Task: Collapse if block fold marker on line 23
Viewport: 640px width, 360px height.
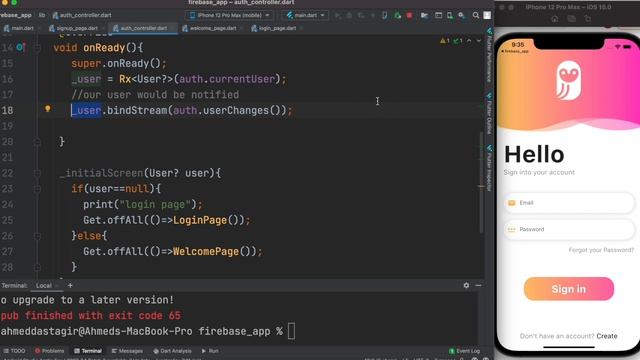Action: pos(37,189)
